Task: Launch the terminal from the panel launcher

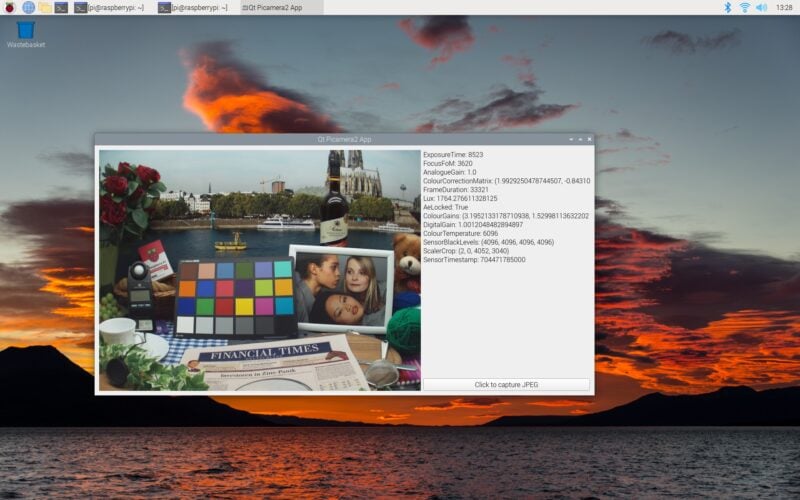Action: [x=61, y=7]
